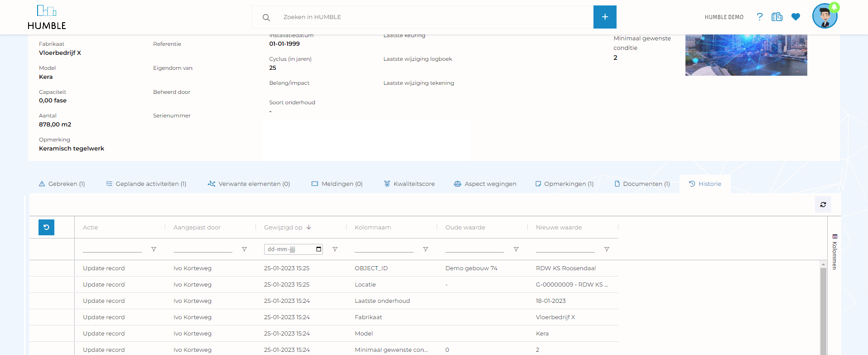
Task: Click the Kolomnaam filter text field
Action: 384,249
